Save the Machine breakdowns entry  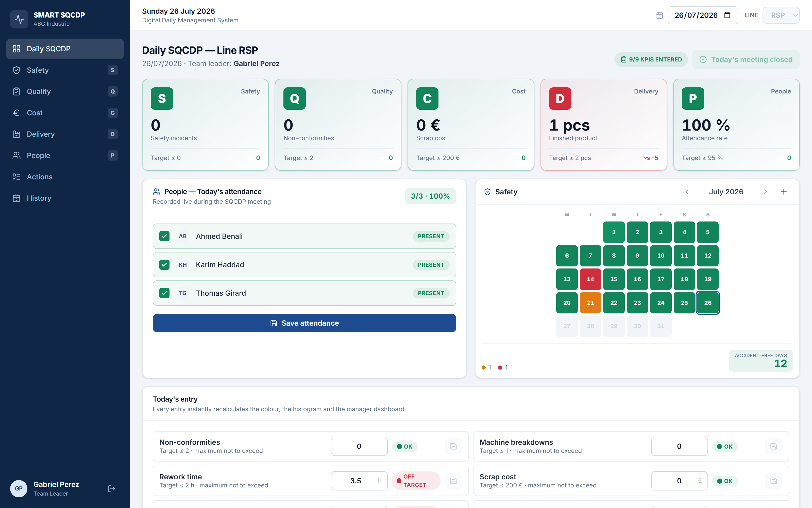[x=773, y=446]
